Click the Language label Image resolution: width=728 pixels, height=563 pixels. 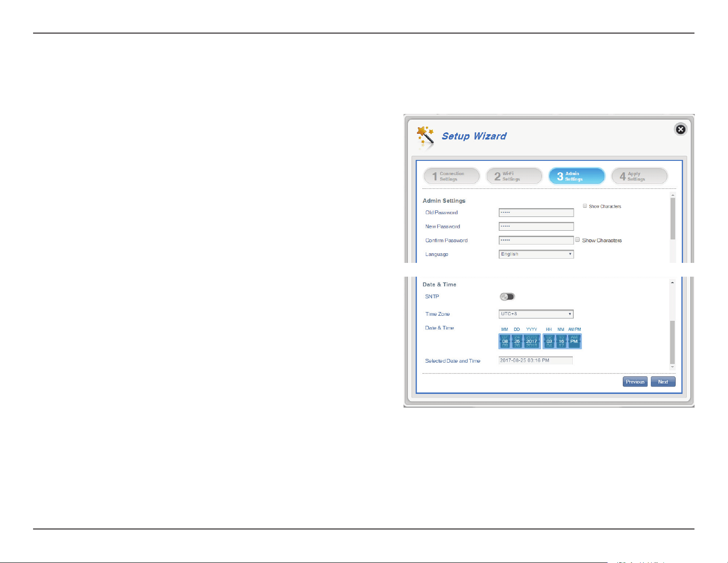(x=437, y=254)
